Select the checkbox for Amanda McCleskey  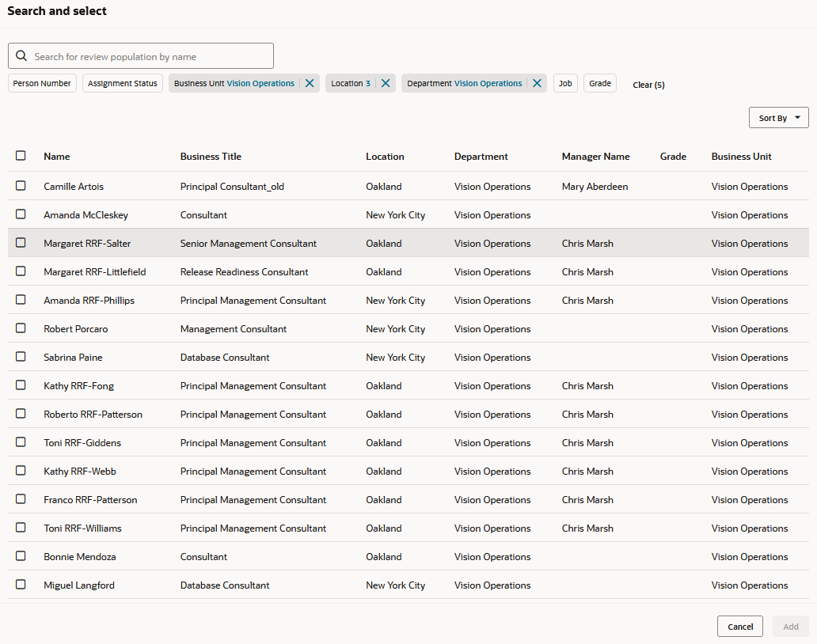(21, 214)
